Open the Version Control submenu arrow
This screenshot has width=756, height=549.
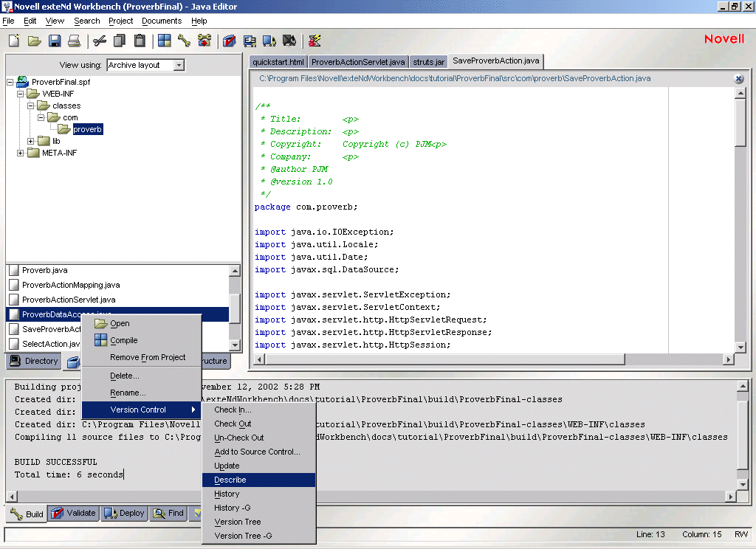(193, 410)
